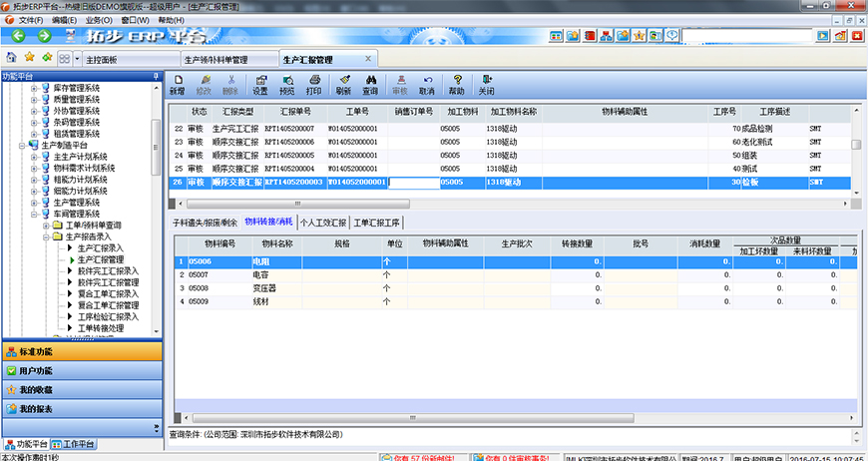Open the 业务(O) menu
Image resolution: width=868 pixels, height=461 pixels.
pos(98,20)
